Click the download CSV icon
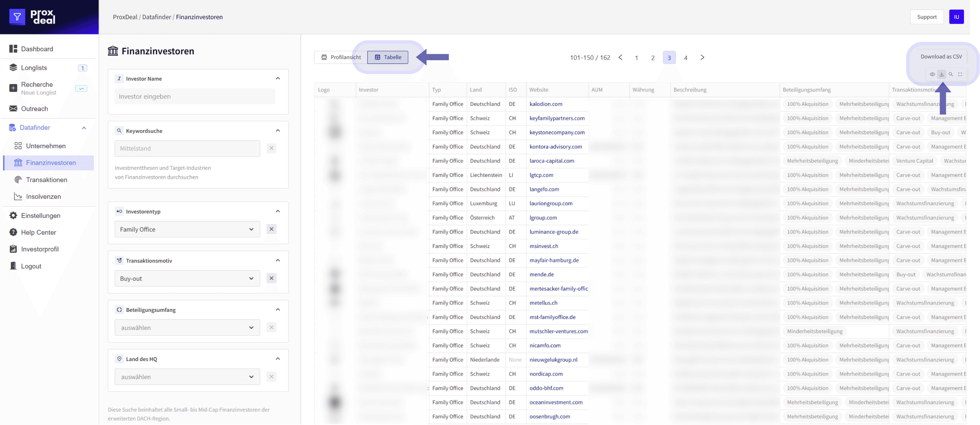The height and width of the screenshot is (425, 980). (941, 74)
